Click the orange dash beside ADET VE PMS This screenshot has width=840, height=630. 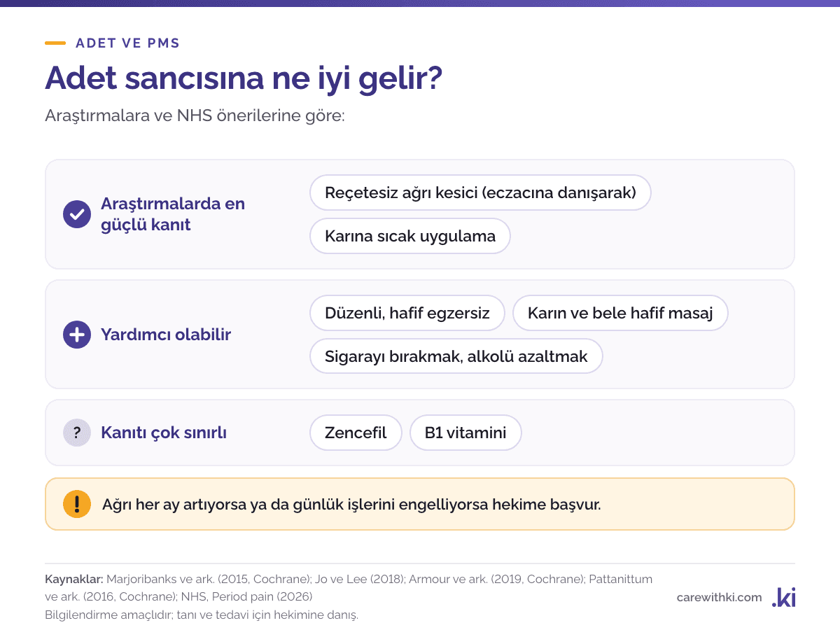(x=55, y=43)
